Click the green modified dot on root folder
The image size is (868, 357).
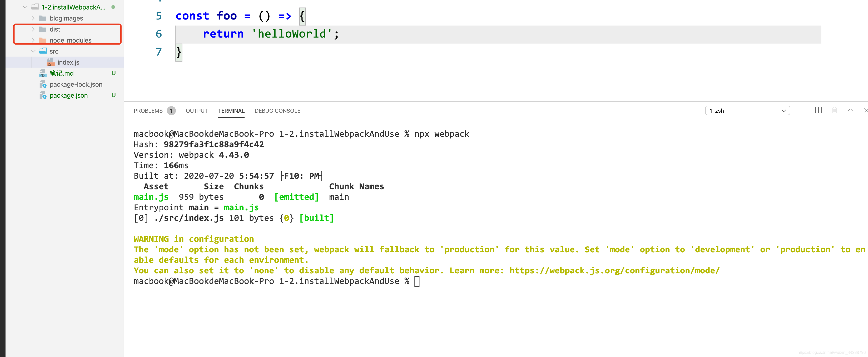click(x=113, y=7)
